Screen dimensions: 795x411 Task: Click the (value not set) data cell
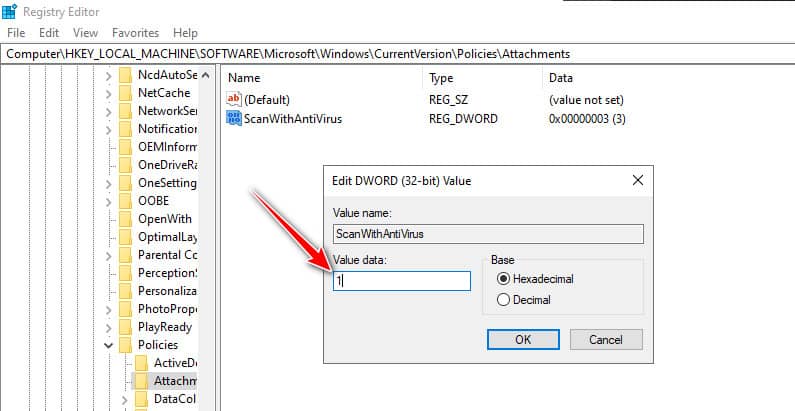click(586, 100)
